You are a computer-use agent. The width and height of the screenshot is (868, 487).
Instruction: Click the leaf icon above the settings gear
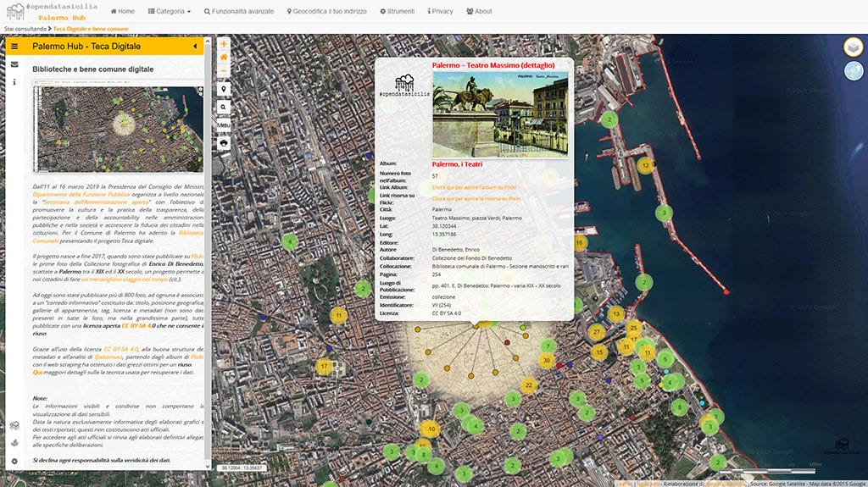tap(14, 443)
